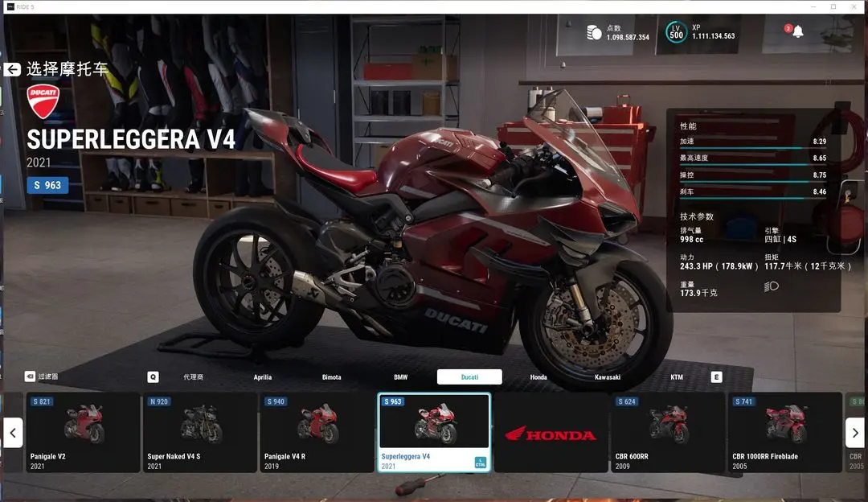Show more bikes with the right arrow

point(854,433)
